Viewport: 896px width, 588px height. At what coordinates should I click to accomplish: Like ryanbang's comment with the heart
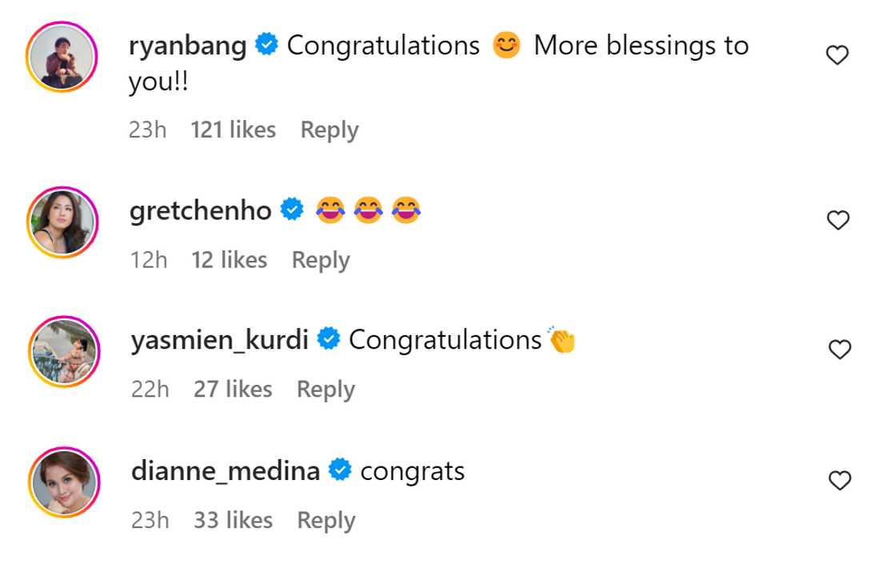coord(837,55)
